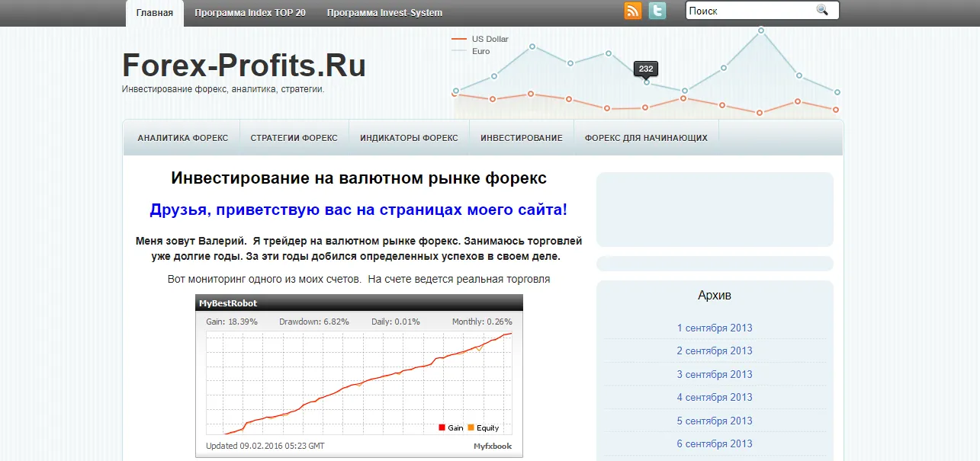Click the red Gain legend square
Image resolution: width=980 pixels, height=461 pixels.
click(442, 427)
